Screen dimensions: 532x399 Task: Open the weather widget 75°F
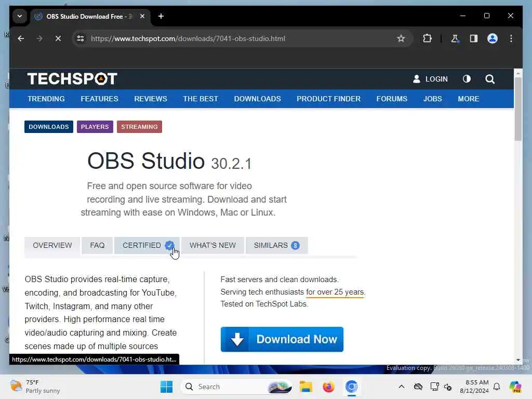click(x=35, y=387)
